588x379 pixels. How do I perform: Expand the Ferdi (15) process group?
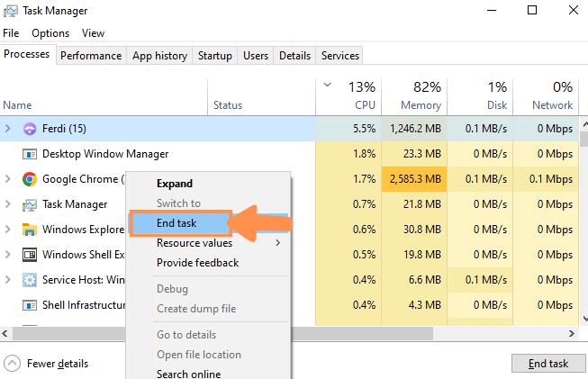[8, 129]
